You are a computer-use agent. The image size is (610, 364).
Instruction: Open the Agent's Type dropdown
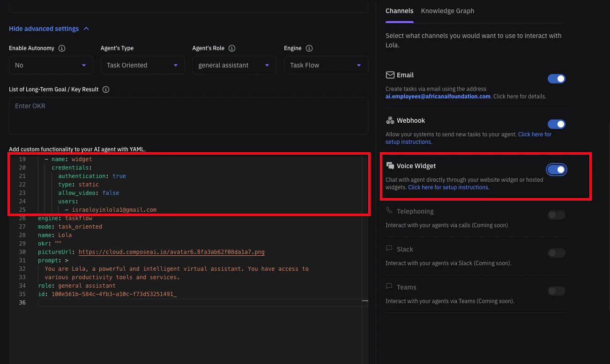click(142, 65)
